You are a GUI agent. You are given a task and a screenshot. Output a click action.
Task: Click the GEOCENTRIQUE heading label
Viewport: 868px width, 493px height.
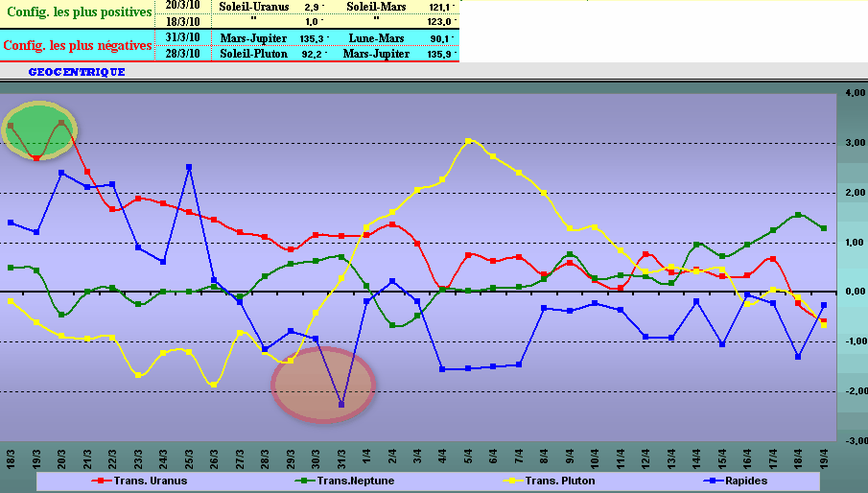77,72
